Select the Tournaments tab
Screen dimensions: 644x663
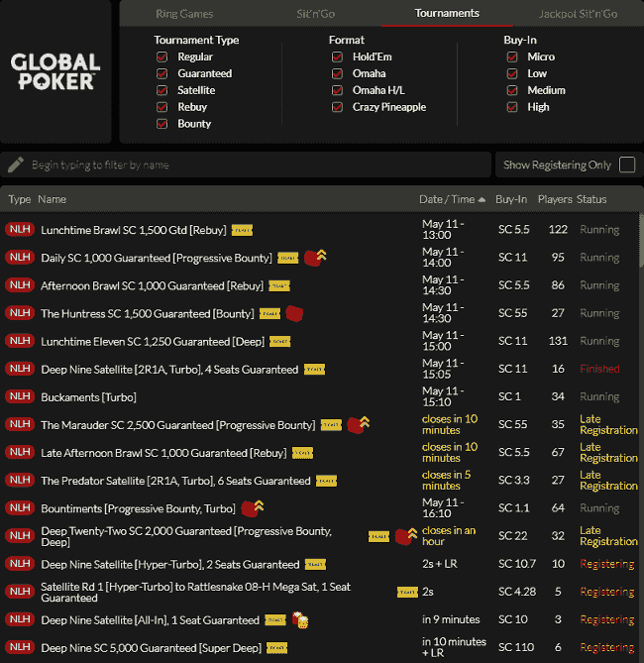click(x=447, y=14)
